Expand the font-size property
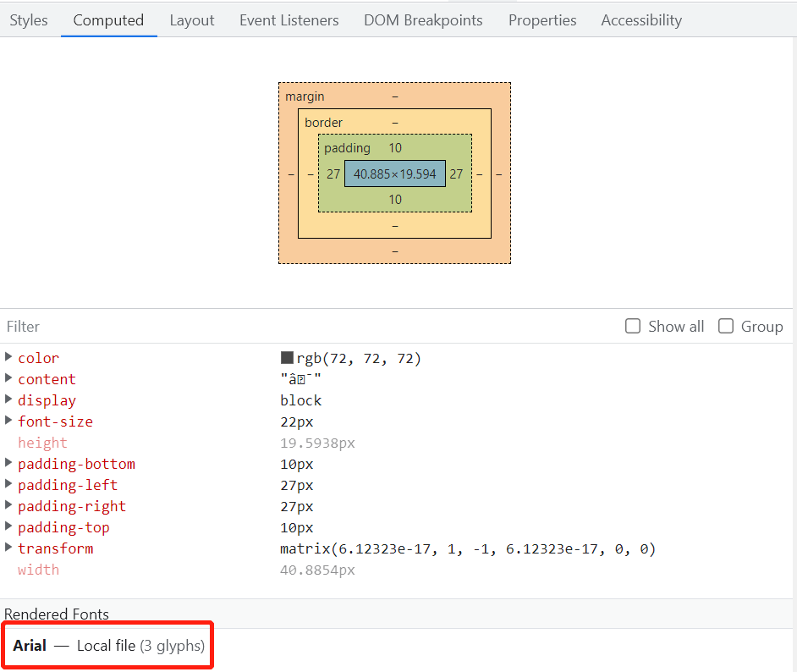This screenshot has height=672, width=797. coord(8,421)
